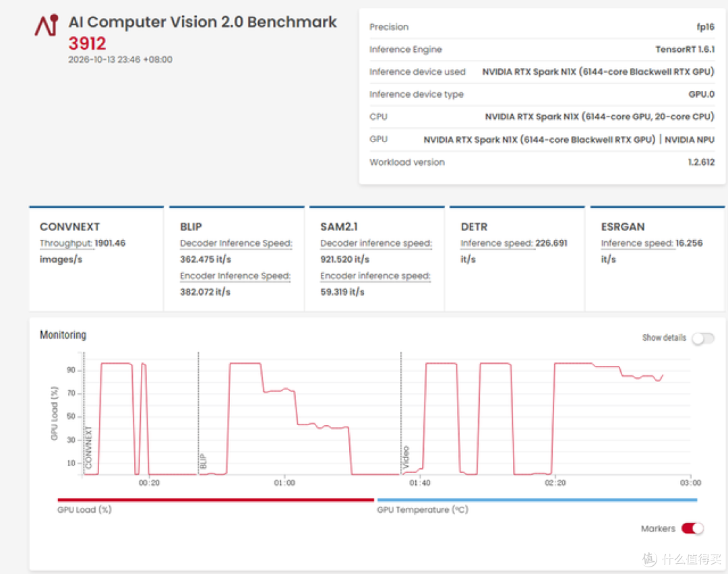The height and width of the screenshot is (574, 728).
Task: Click the 921.520 it/s value
Action: tap(345, 259)
